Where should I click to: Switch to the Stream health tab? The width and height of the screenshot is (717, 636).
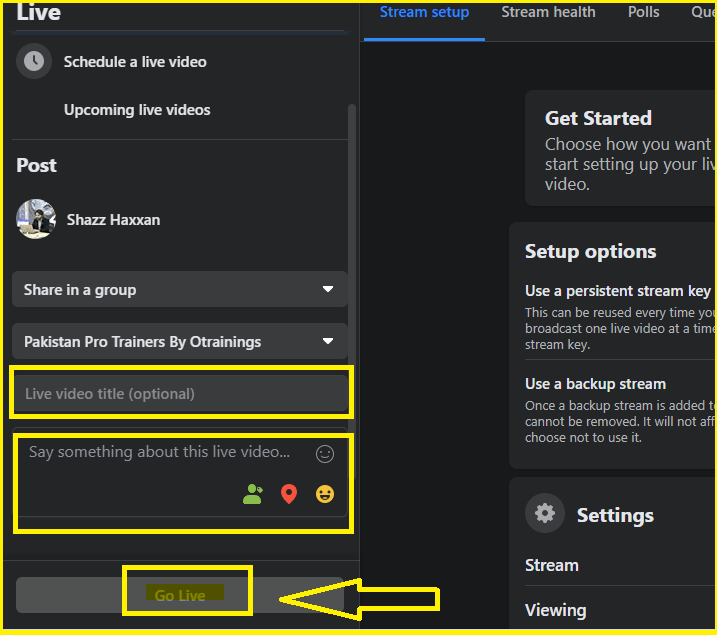coord(548,12)
